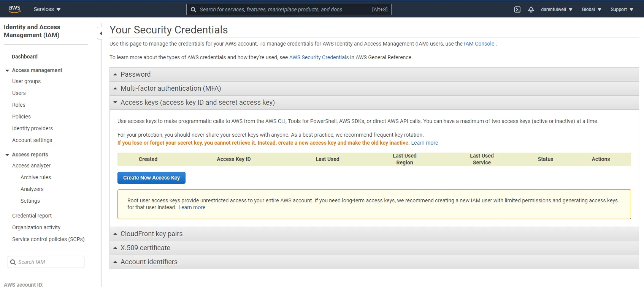644x287 pixels.
Task: Open the darenfulwell account dropdown
Action: [x=557, y=9]
